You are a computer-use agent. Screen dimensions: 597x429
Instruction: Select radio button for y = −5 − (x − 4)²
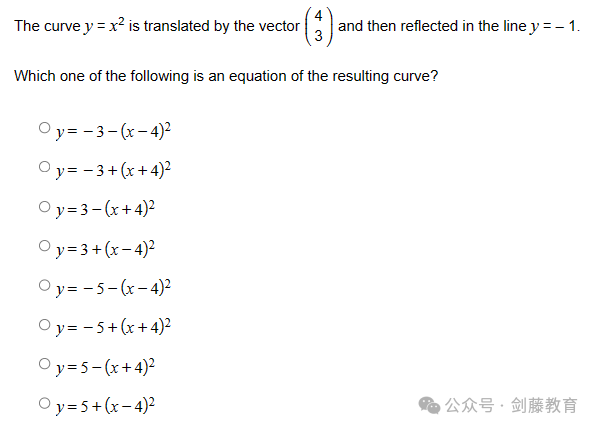45,285
